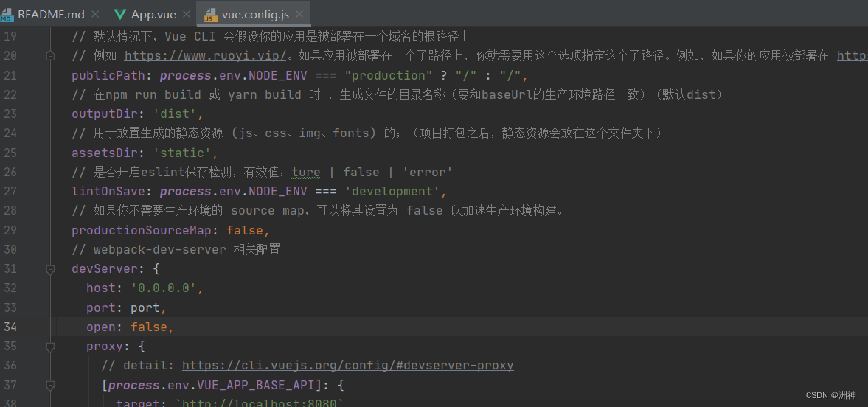Click the 'npm run build' comment on line 22
Screen dimensions: 868x407
click(154, 94)
